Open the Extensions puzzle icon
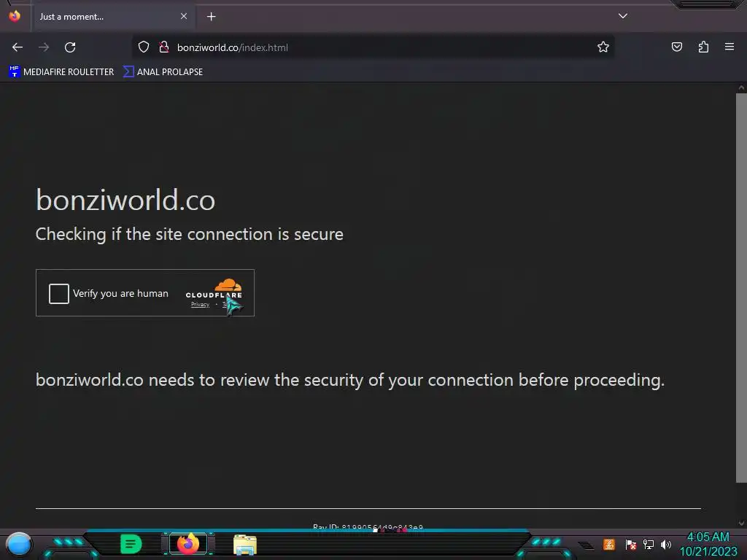 pyautogui.click(x=703, y=47)
